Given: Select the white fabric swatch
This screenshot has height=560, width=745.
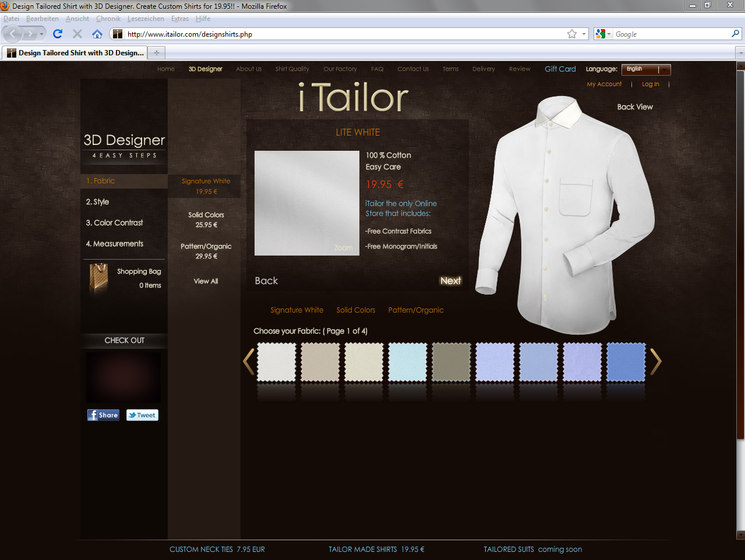Looking at the screenshot, I should pos(277,362).
